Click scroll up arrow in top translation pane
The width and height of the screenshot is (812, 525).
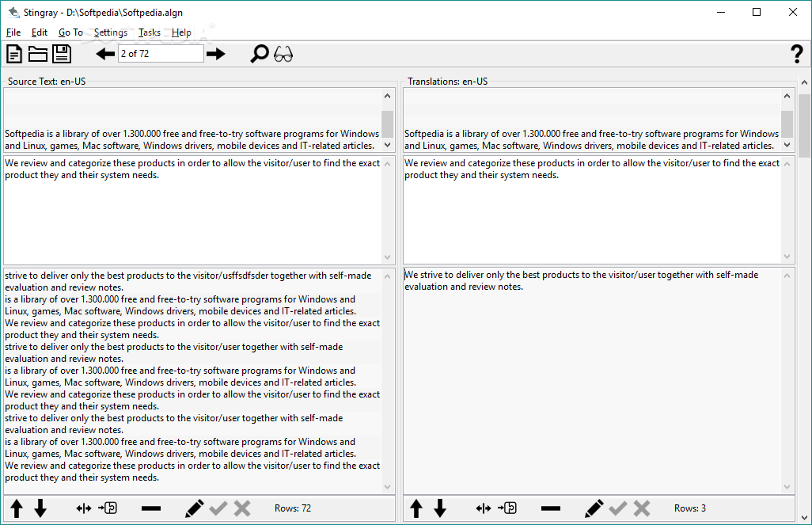787,96
